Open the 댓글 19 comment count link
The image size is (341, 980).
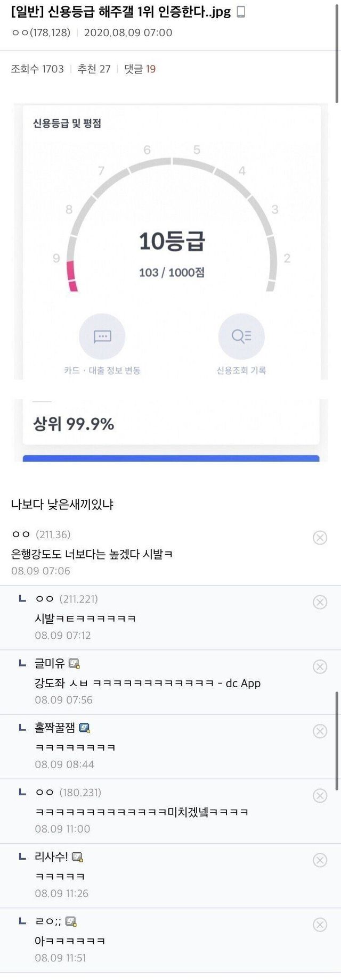(x=140, y=69)
